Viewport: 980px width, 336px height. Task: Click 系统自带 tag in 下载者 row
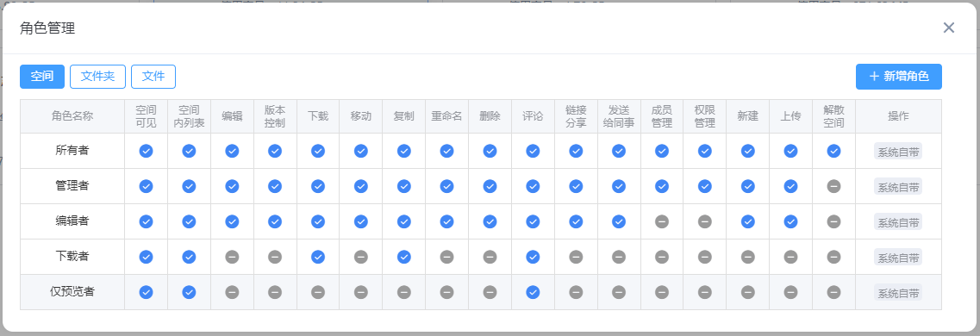pos(898,258)
